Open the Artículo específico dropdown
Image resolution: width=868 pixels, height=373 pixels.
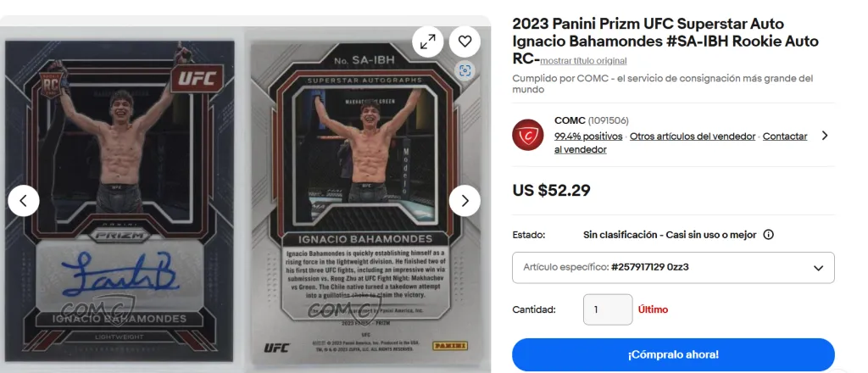(673, 267)
